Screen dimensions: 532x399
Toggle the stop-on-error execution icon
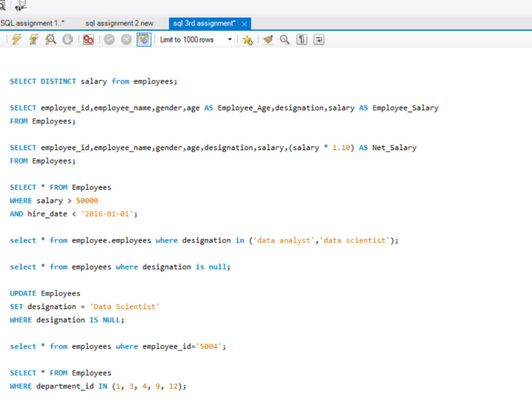click(88, 39)
